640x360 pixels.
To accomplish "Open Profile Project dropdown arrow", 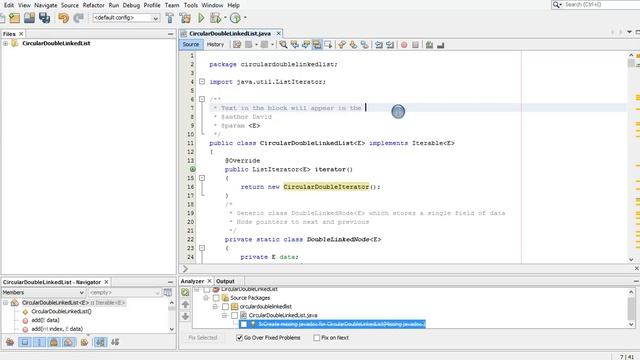I will pyautogui.click(x=245, y=18).
